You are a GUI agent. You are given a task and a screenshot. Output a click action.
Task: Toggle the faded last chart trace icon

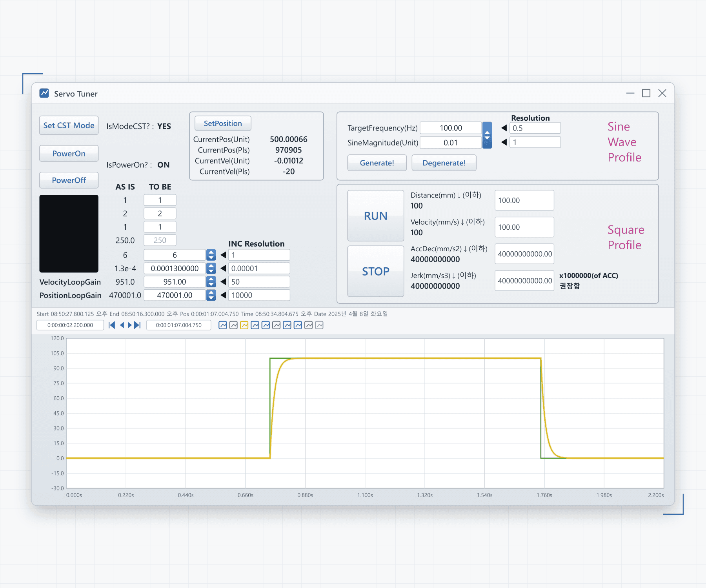(x=319, y=325)
